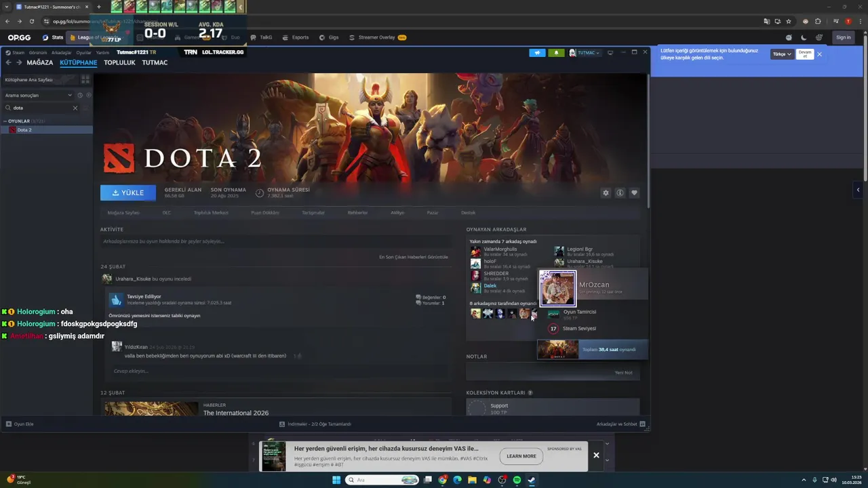Screen dimensions: 868x488
Task: Open Steam menu in menu bar
Action: coord(15,52)
